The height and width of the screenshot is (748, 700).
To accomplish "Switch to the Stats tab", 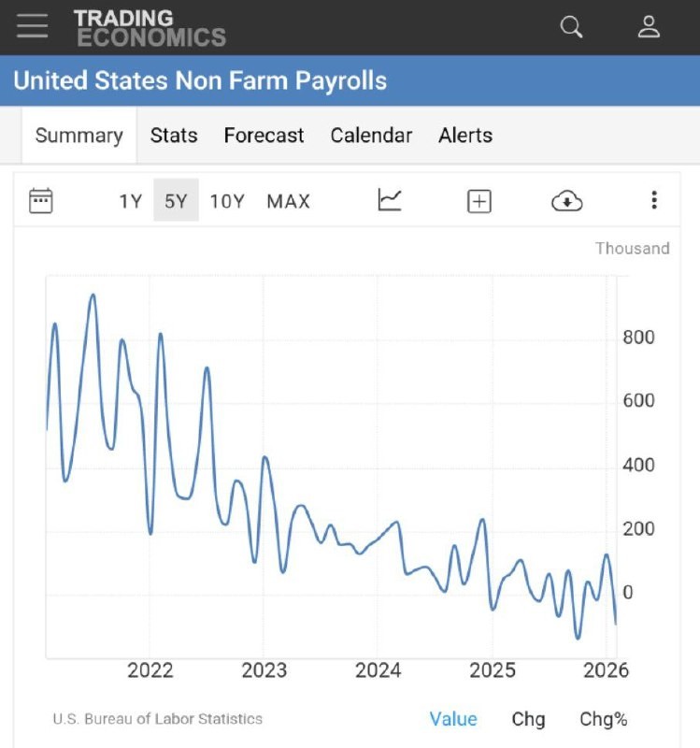I will click(x=174, y=136).
